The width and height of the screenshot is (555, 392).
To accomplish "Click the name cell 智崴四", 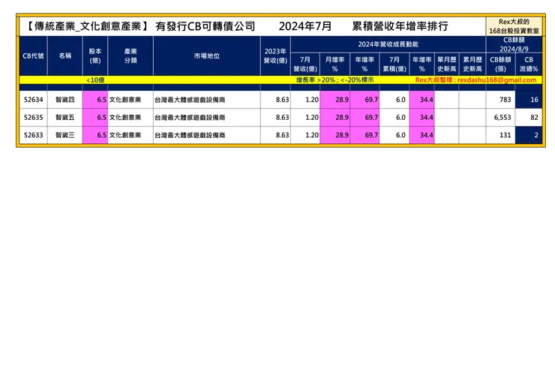I will 64,100.
